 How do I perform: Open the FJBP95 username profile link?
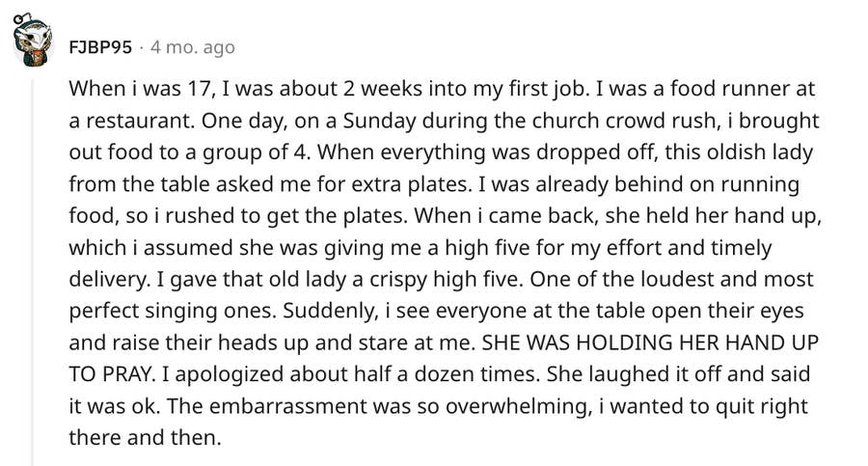pyautogui.click(x=100, y=46)
